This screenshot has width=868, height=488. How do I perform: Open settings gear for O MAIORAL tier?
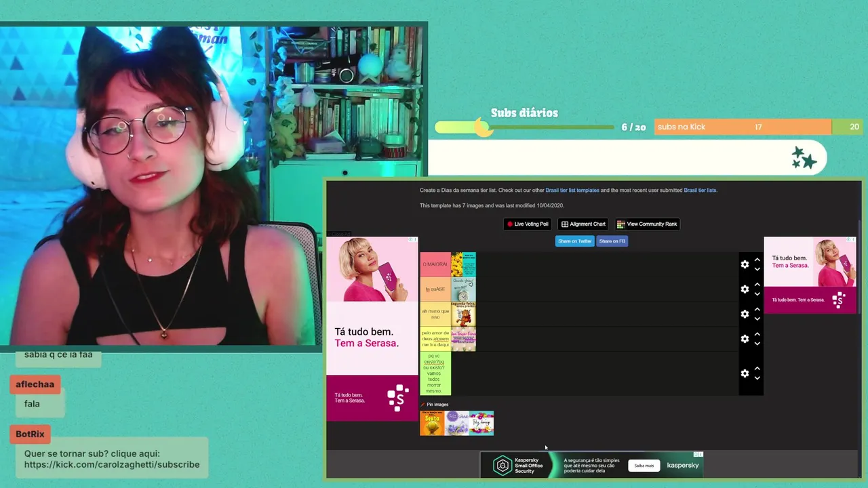point(745,264)
